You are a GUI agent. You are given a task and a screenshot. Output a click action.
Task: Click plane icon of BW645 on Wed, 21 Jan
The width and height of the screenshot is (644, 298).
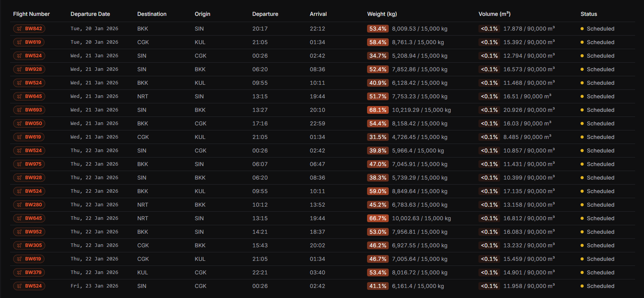19,96
